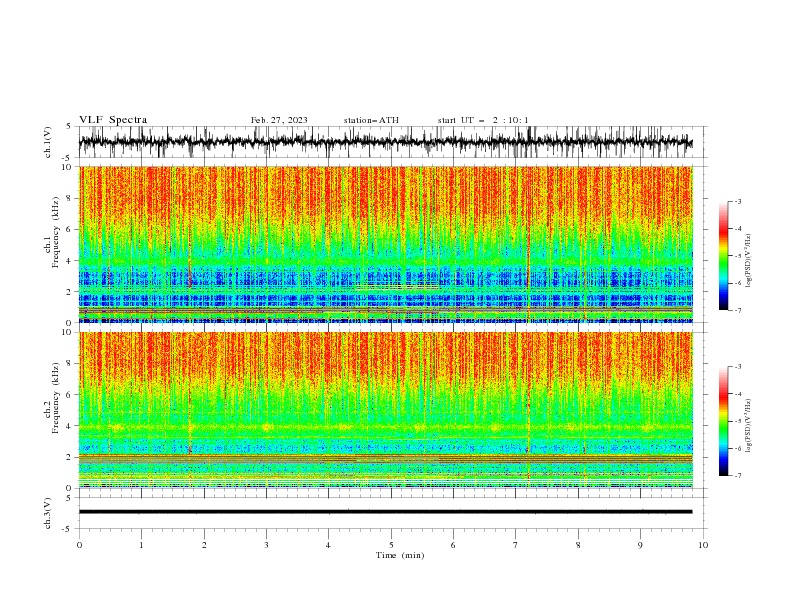Click the ch.3(V) flat black trace

(x=385, y=512)
